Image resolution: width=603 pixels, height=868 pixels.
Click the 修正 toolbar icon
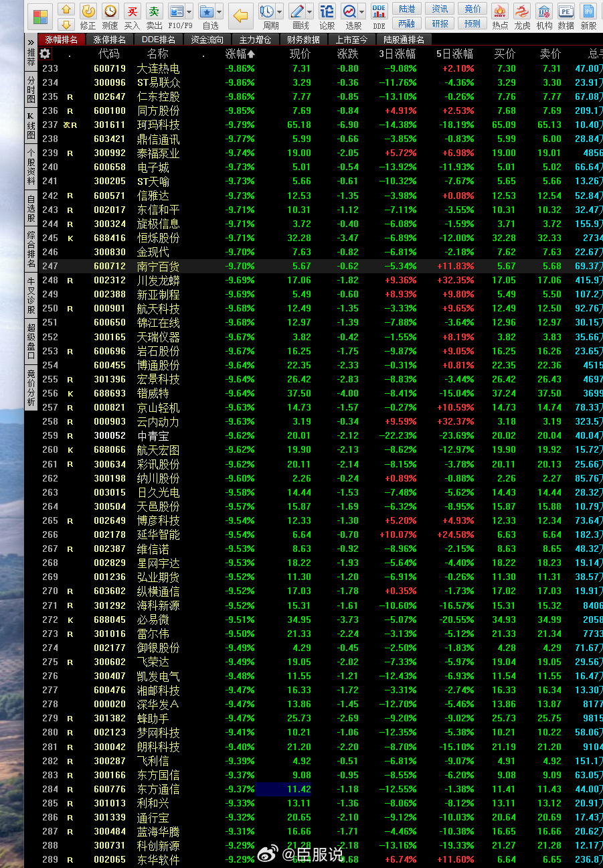(88, 12)
